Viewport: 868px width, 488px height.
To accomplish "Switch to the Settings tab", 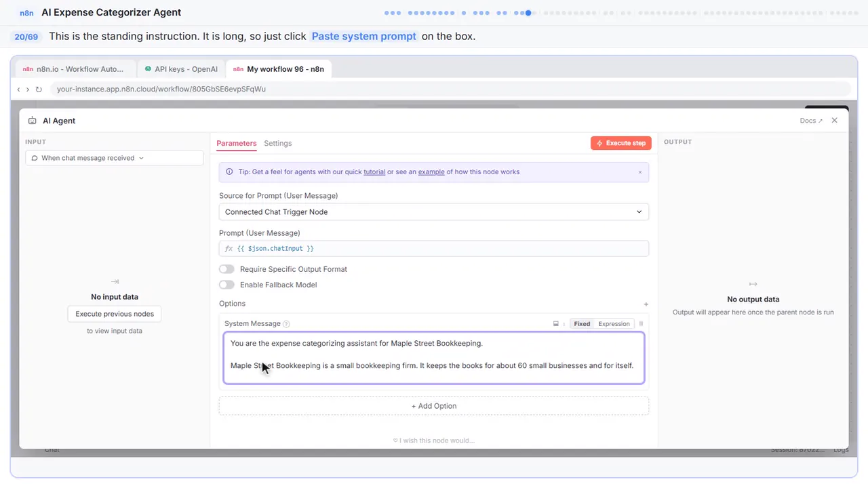I will [278, 143].
